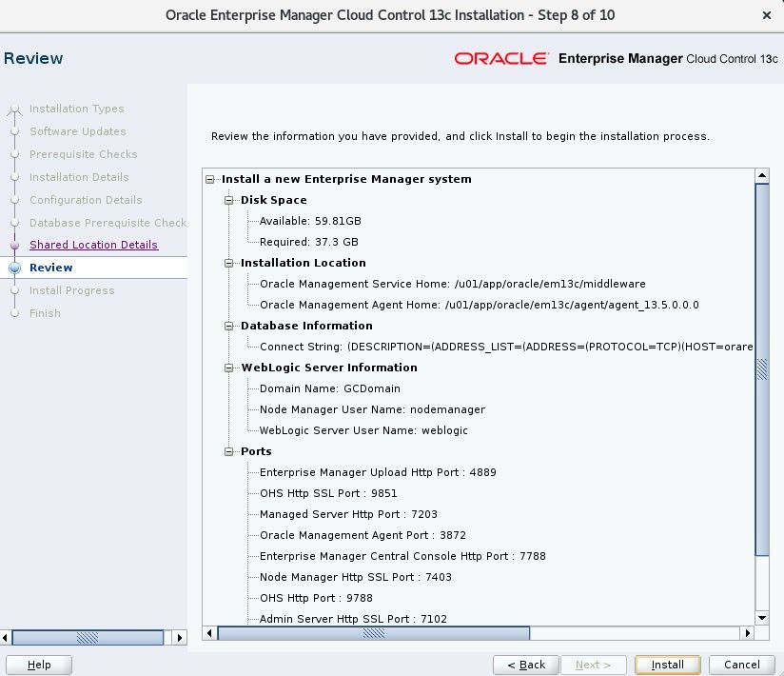Select 'Available: 59.81GB' row
This screenshot has height=676, width=784.
(x=310, y=221)
